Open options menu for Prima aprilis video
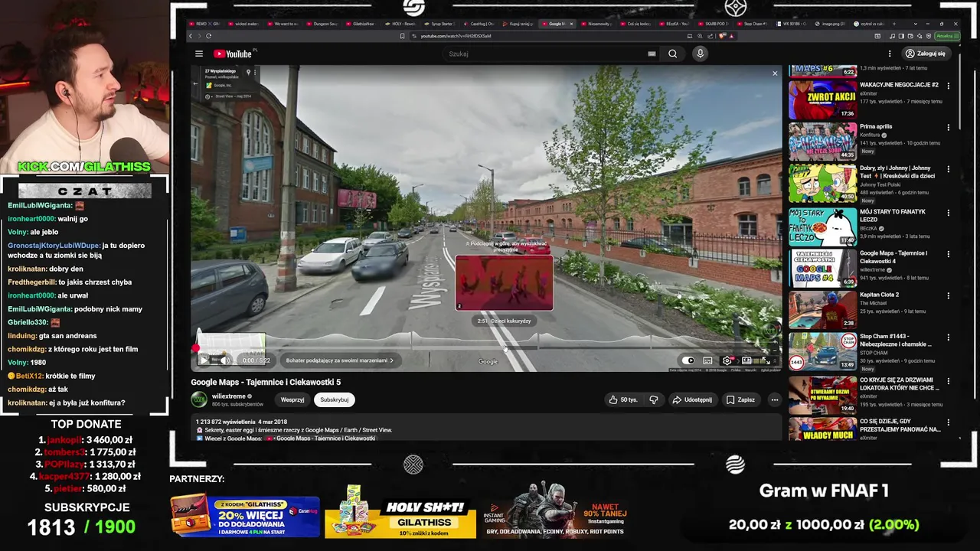 [948, 127]
